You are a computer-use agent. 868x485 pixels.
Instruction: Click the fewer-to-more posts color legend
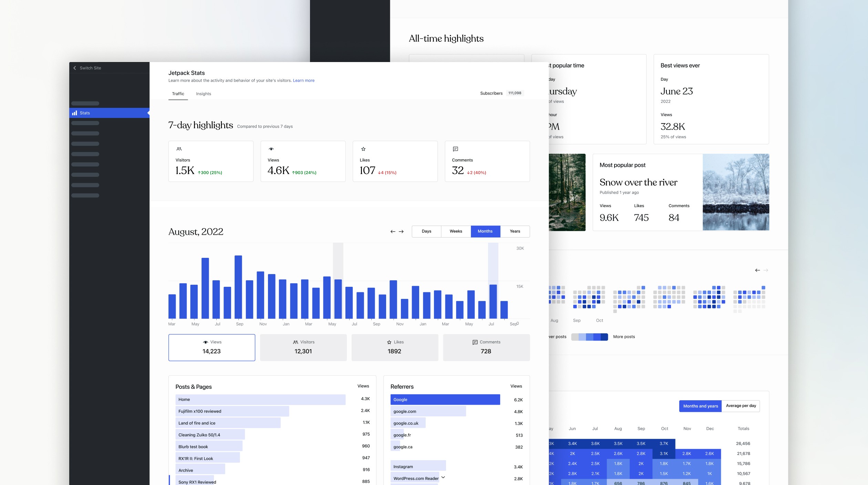click(589, 337)
